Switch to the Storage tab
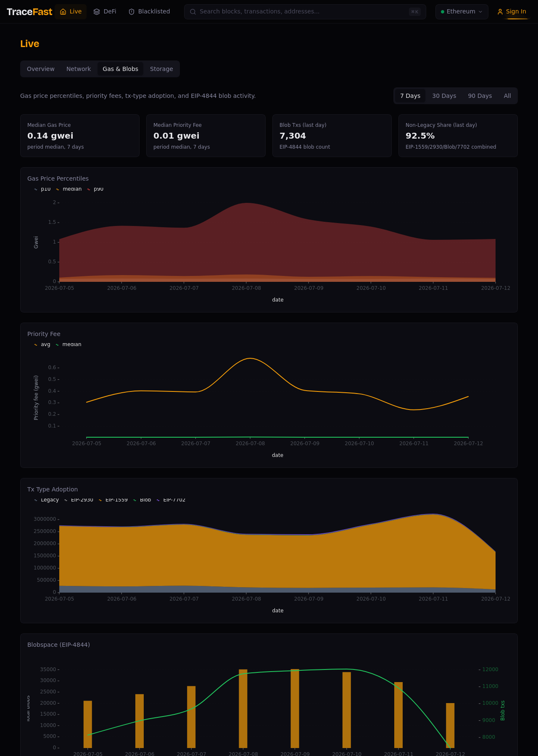This screenshot has height=756, width=538. pyautogui.click(x=161, y=69)
